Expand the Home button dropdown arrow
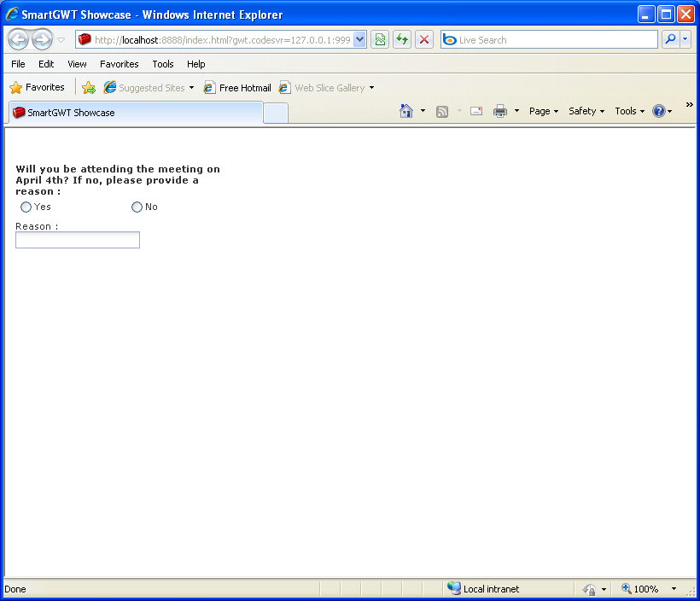Screen dimensions: 700x601 tap(423, 111)
